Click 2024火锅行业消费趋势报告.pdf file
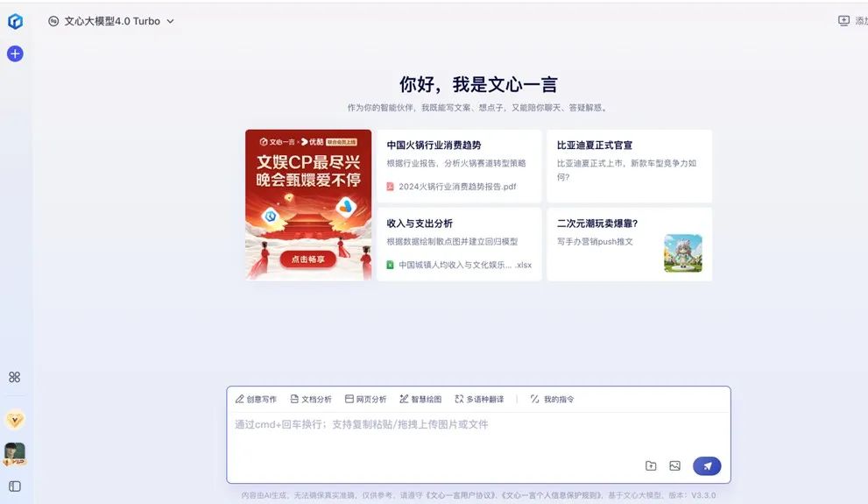The width and height of the screenshot is (868, 504). pyautogui.click(x=457, y=187)
